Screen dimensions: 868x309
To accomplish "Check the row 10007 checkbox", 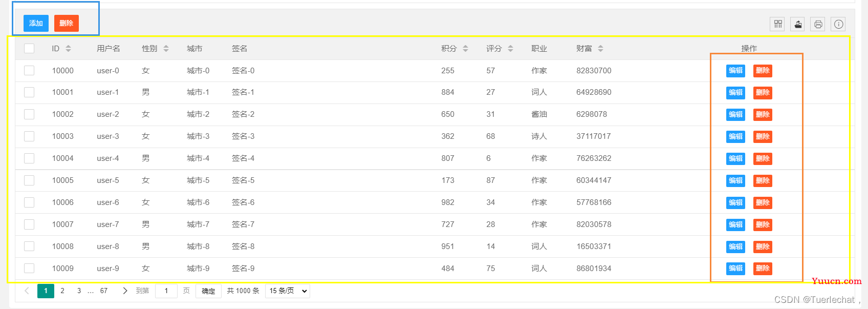I will click(29, 224).
